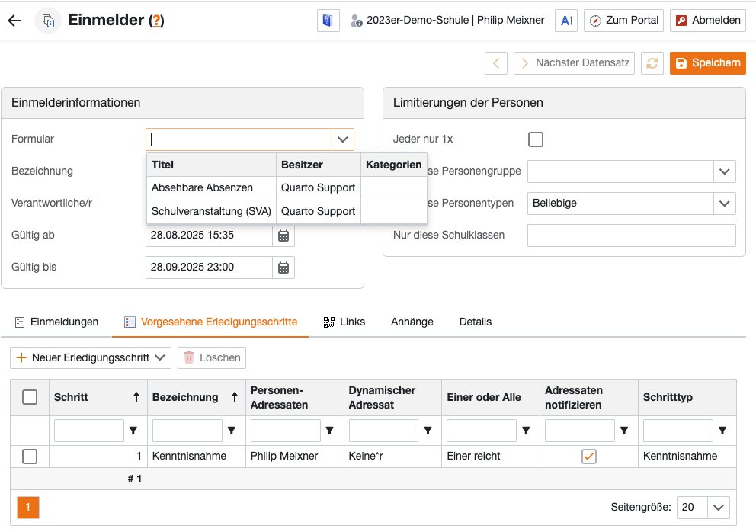756x532 pixels.
Task: Click the back arrow icon
Action: (14, 21)
